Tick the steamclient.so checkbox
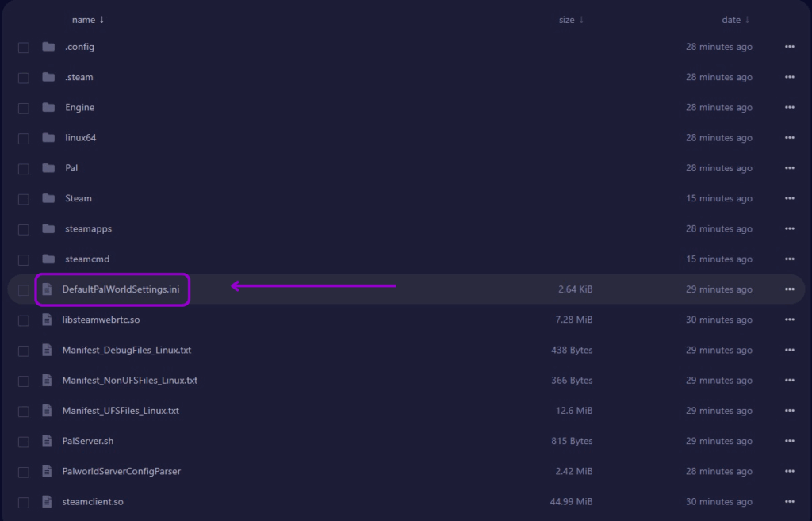812x521 pixels. [23, 502]
